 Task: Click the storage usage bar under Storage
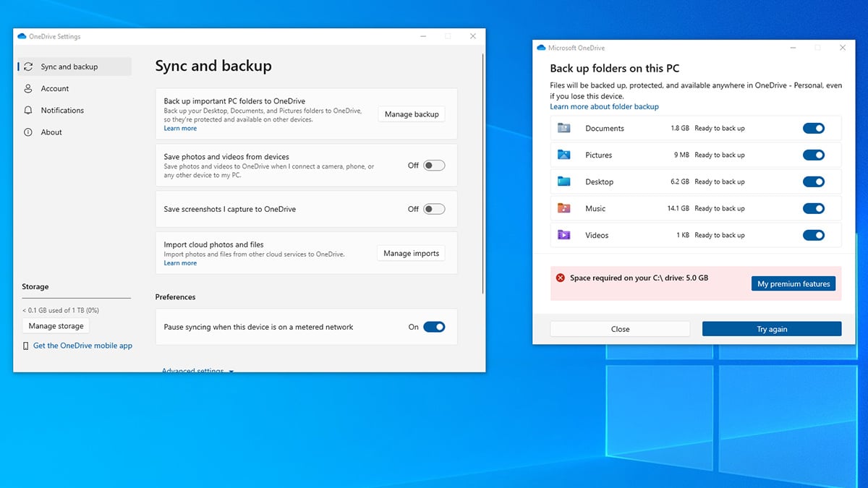click(76, 298)
